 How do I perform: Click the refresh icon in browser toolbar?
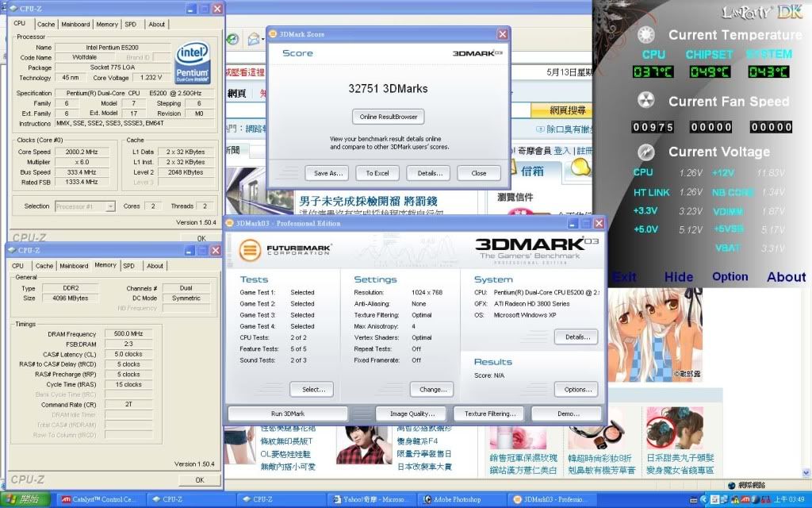click(x=233, y=40)
